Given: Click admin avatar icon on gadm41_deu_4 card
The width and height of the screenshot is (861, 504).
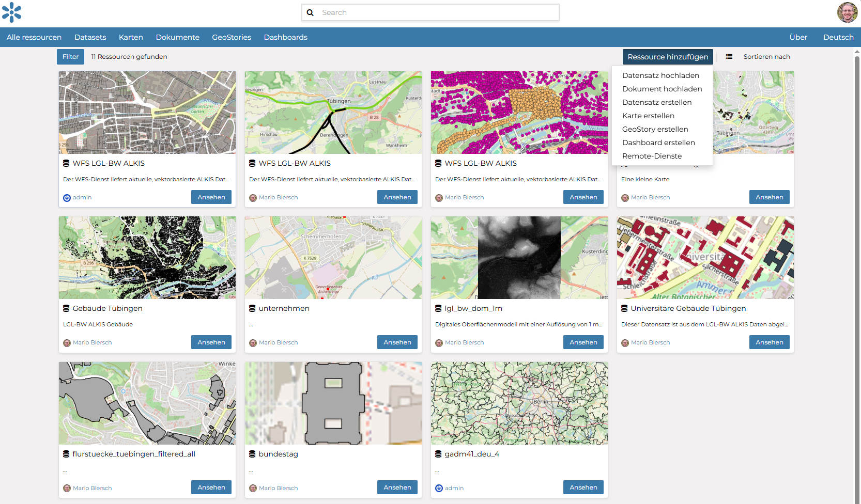Looking at the screenshot, I should coord(439,488).
